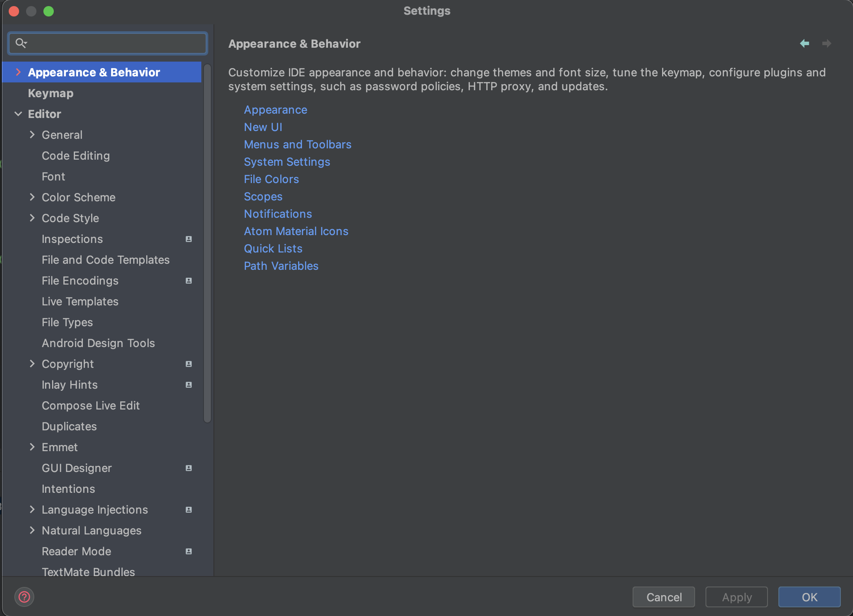Click project-level icon beside GUI Designer
853x616 pixels.
(x=189, y=468)
